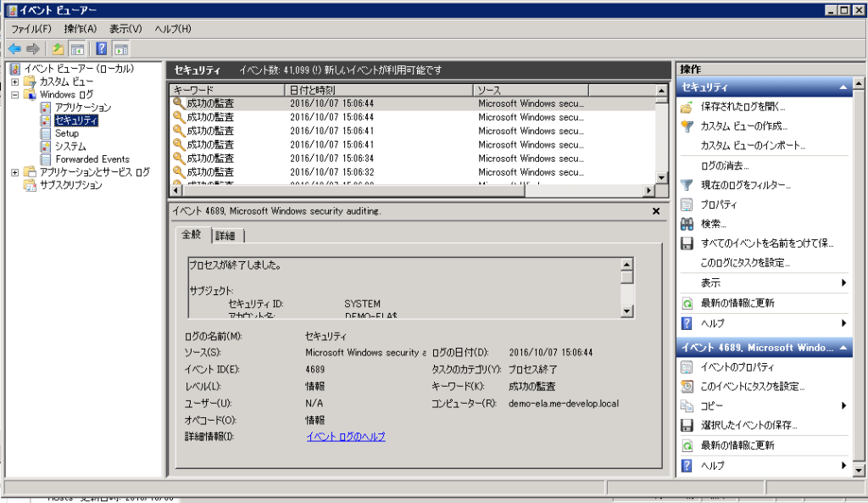Click ログの消去 action
The image size is (868, 503).
click(x=725, y=165)
